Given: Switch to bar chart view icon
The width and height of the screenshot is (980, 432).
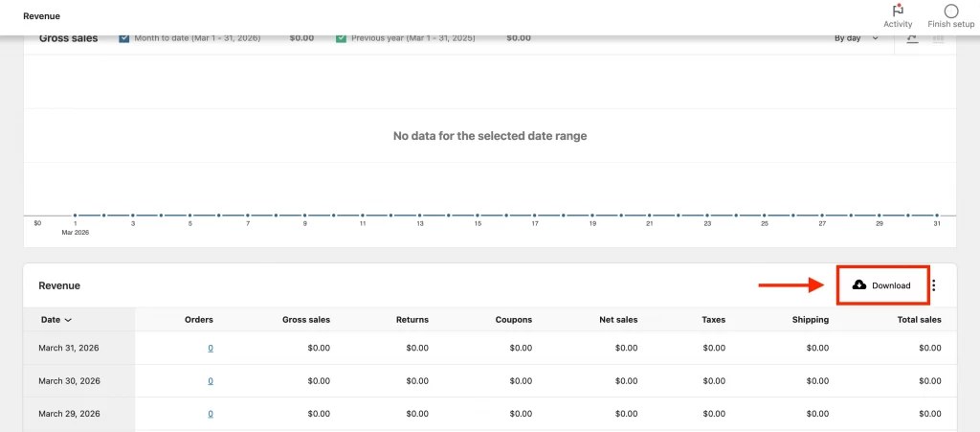Looking at the screenshot, I should [x=938, y=38].
